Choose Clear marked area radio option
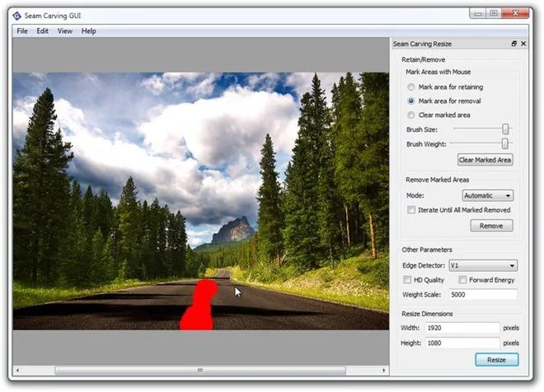Screen dimensions: 544x392 tap(410, 115)
